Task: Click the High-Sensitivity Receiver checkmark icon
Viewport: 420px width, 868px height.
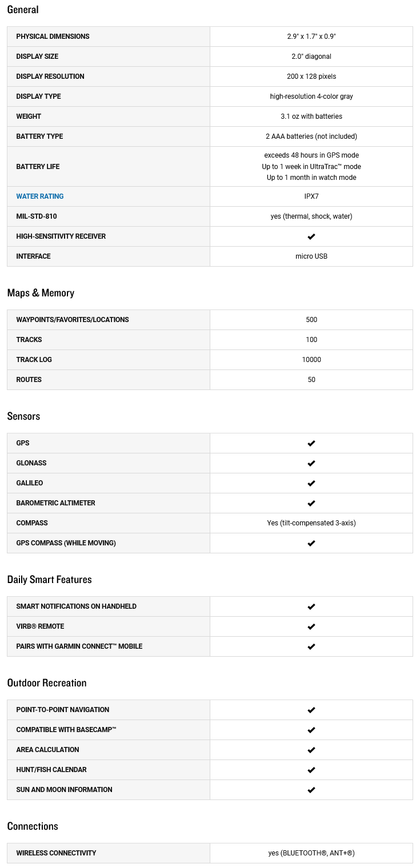Action: (x=311, y=236)
